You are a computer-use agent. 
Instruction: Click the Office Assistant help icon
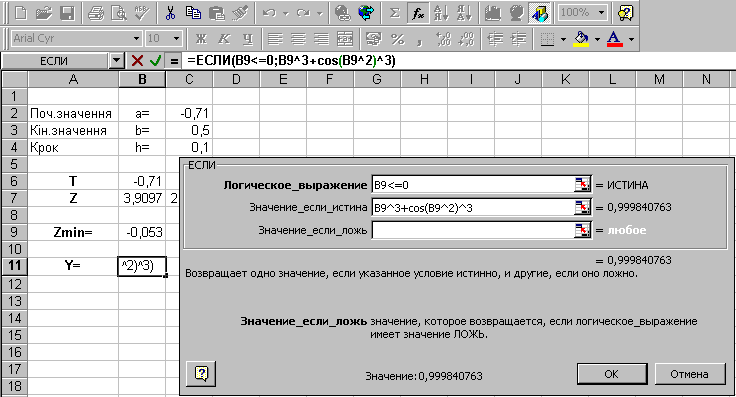coord(626,13)
